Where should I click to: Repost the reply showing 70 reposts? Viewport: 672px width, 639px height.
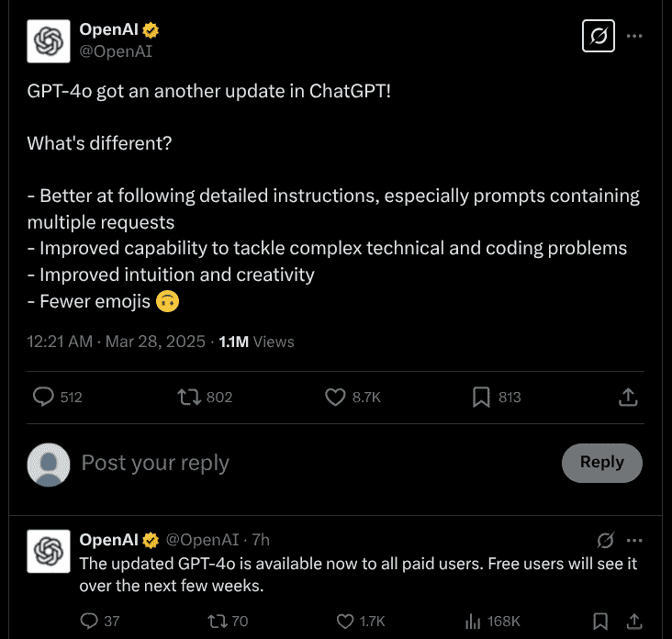[218, 622]
